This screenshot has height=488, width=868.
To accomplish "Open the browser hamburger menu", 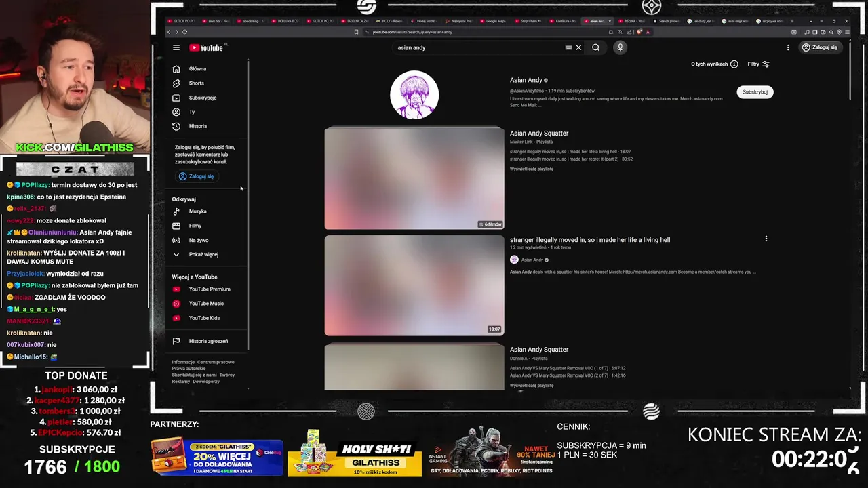I will [x=847, y=32].
